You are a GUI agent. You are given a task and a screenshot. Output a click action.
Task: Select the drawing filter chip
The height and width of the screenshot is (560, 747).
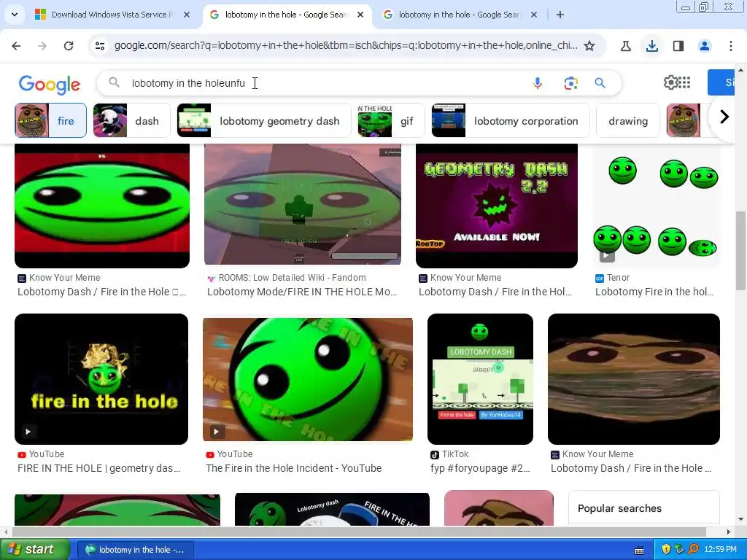pos(628,120)
